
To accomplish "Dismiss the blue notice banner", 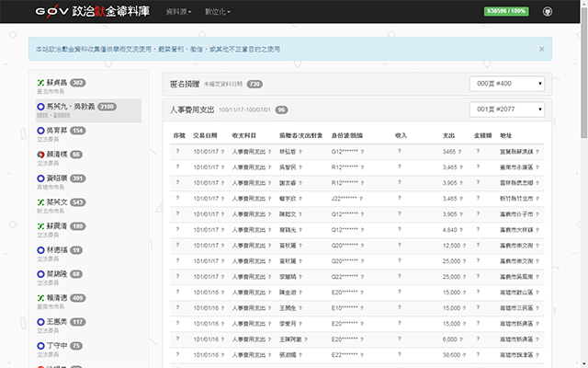I will coord(541,49).
